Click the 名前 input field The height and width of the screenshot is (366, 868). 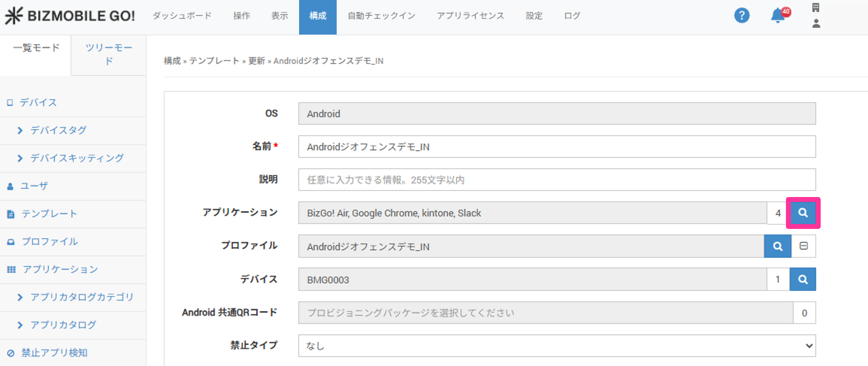(x=557, y=147)
